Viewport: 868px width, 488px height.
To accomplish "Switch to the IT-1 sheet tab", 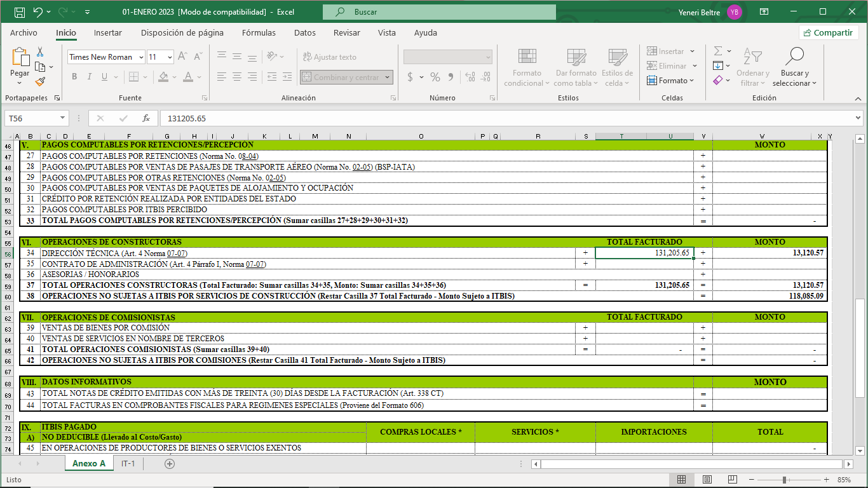I will [128, 464].
